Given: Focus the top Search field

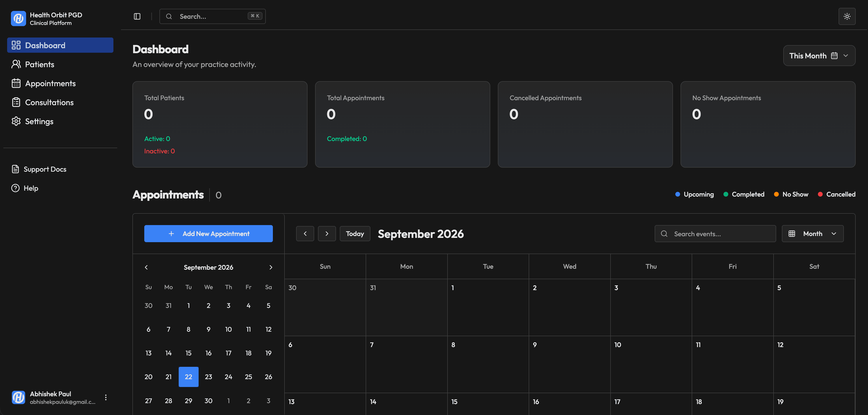Looking at the screenshot, I should click(x=212, y=16).
